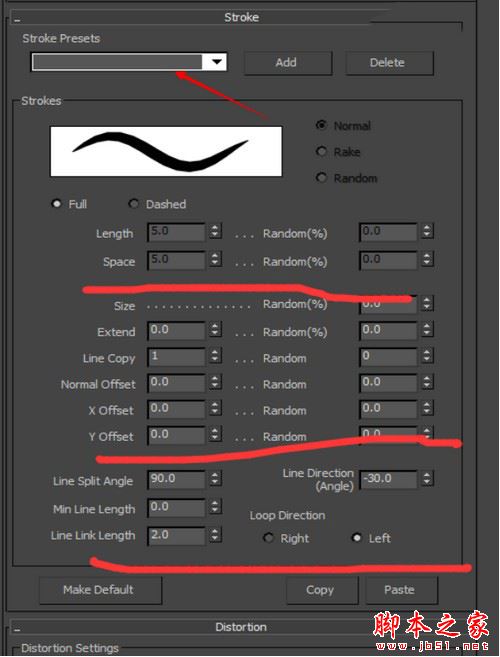The height and width of the screenshot is (657, 500).
Task: Collapse the Stroke rollout header
Action: (x=239, y=18)
